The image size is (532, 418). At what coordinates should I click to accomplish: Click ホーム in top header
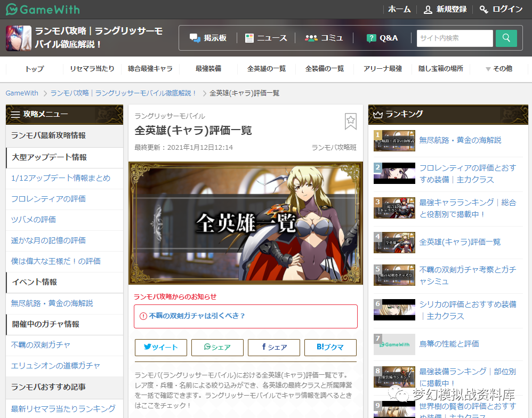click(399, 9)
